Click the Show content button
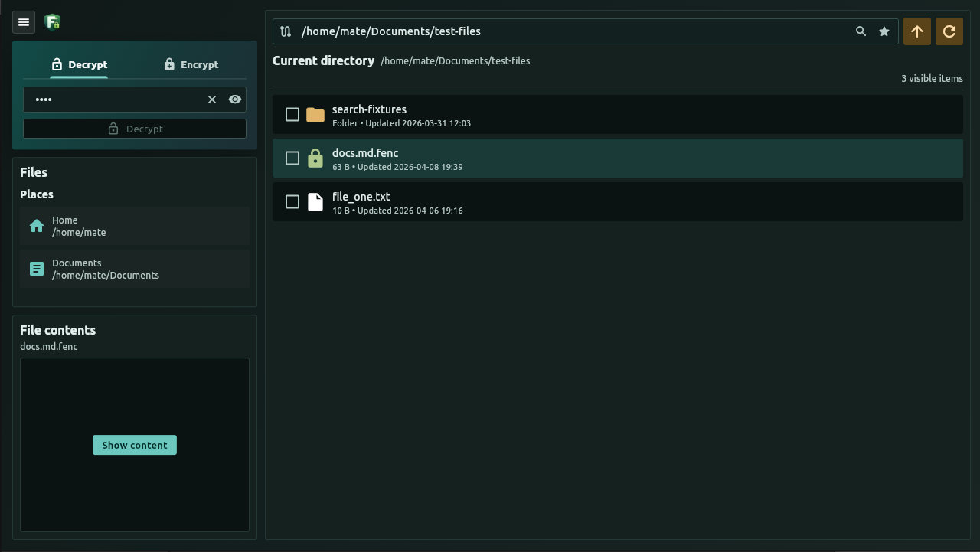980x552 pixels. point(135,445)
